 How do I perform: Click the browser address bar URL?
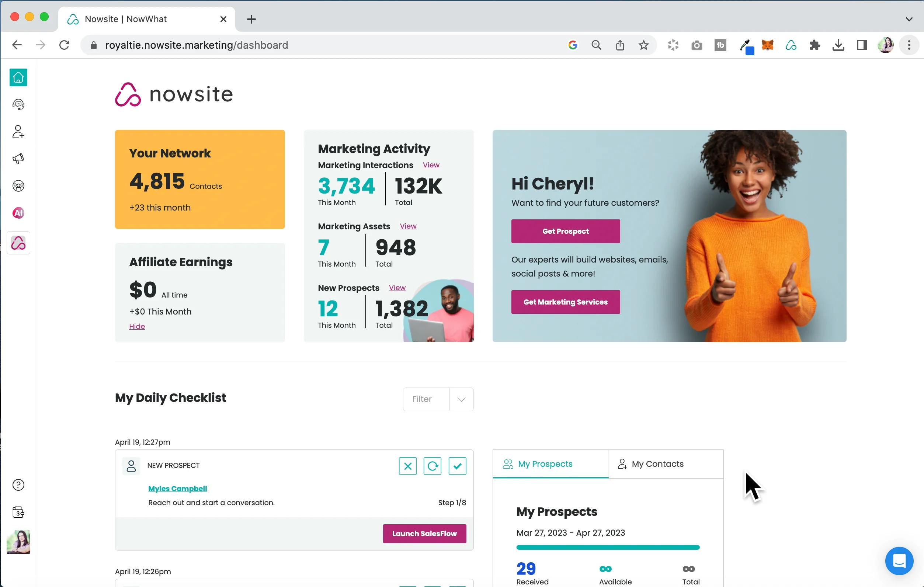click(x=197, y=45)
